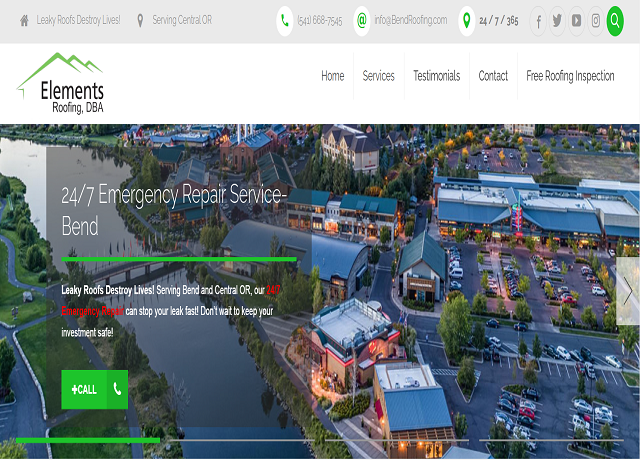
Task: Select Contact in the navigation
Action: click(x=493, y=76)
